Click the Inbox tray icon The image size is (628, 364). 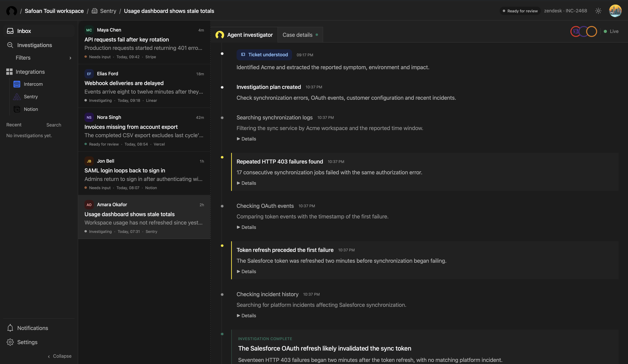[x=10, y=31]
